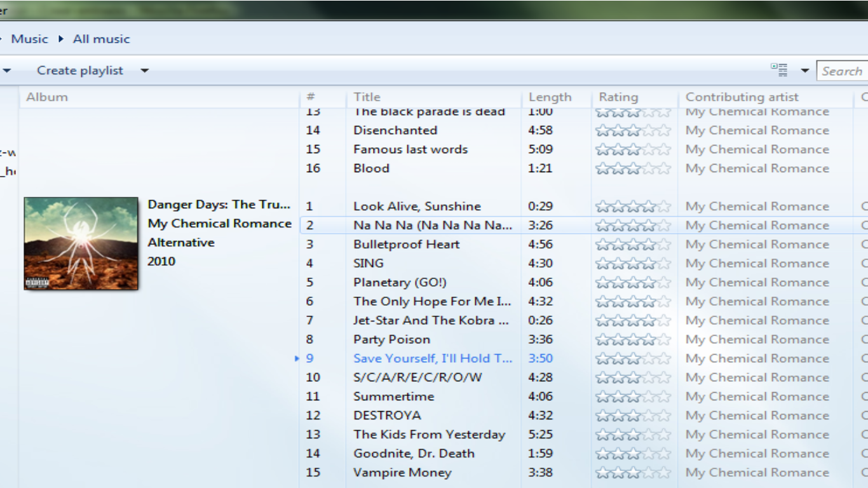Click the rating stars for Vampire Money

(x=633, y=473)
